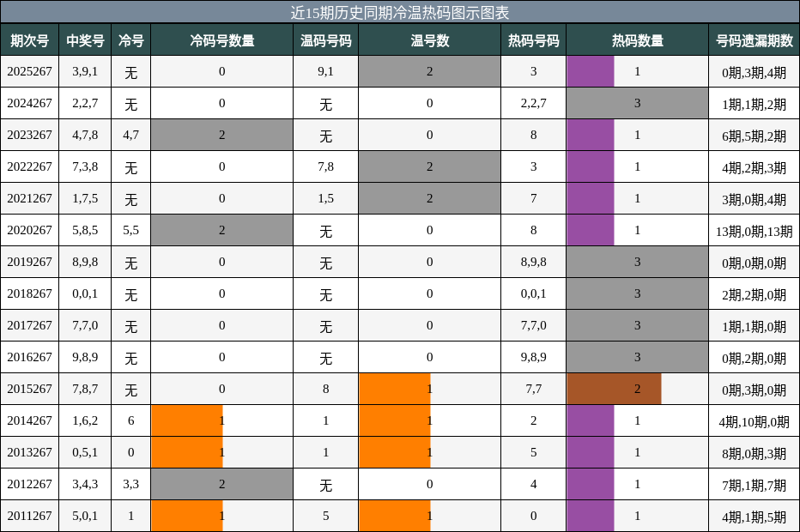Click period number 2011267

point(29,516)
